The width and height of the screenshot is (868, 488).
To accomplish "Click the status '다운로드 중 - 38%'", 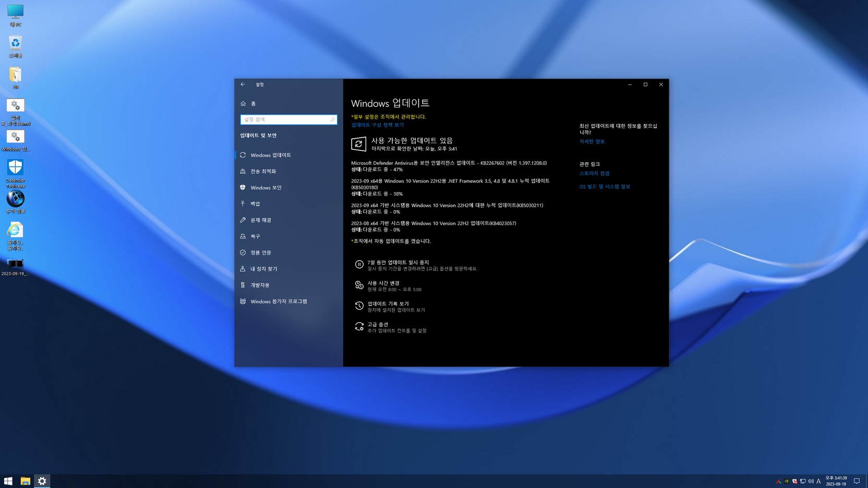I will coord(382,194).
